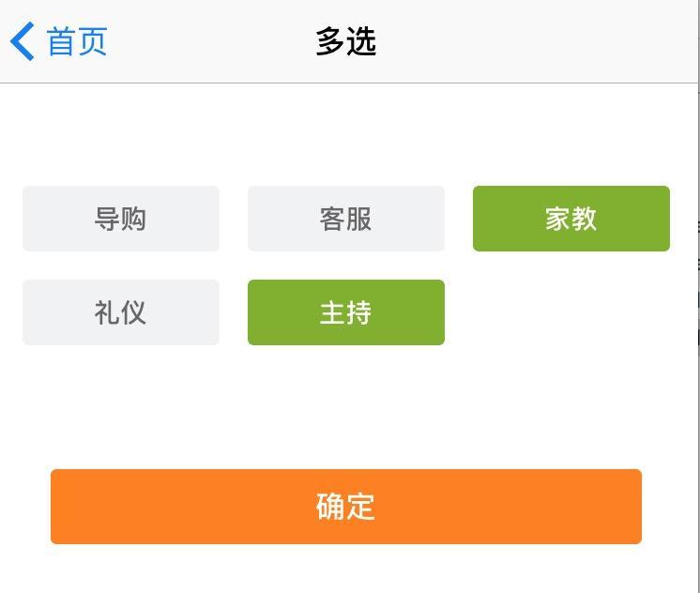Navigate back using the left arrow
Image resolution: width=700 pixels, height=593 pixels.
[23, 42]
